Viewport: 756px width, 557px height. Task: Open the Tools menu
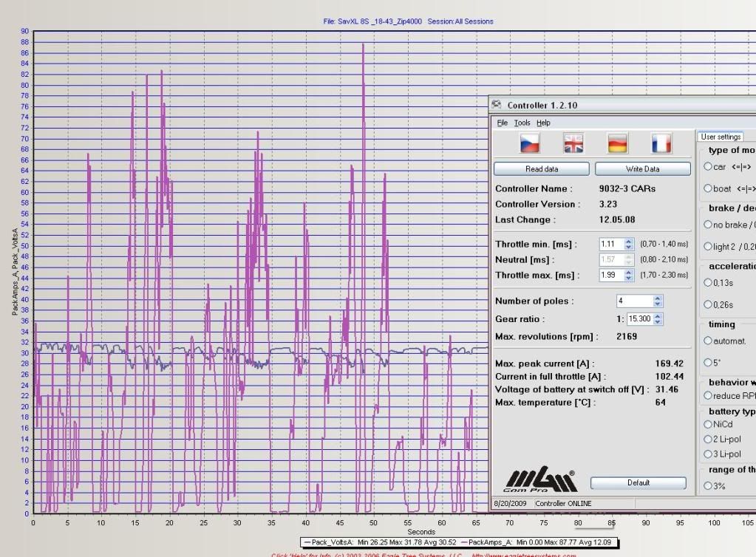click(x=522, y=123)
